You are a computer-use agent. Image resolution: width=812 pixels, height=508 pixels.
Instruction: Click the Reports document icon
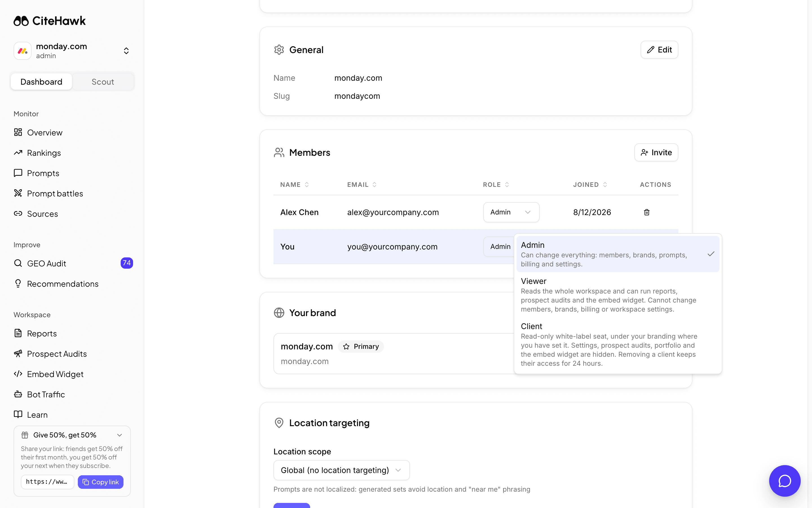tap(18, 333)
